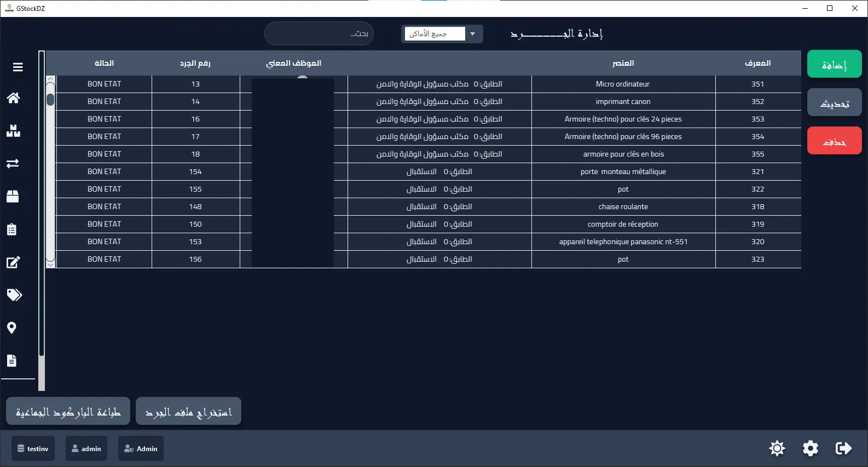Open the tags icon in sidebar
868x467 pixels.
[14, 295]
